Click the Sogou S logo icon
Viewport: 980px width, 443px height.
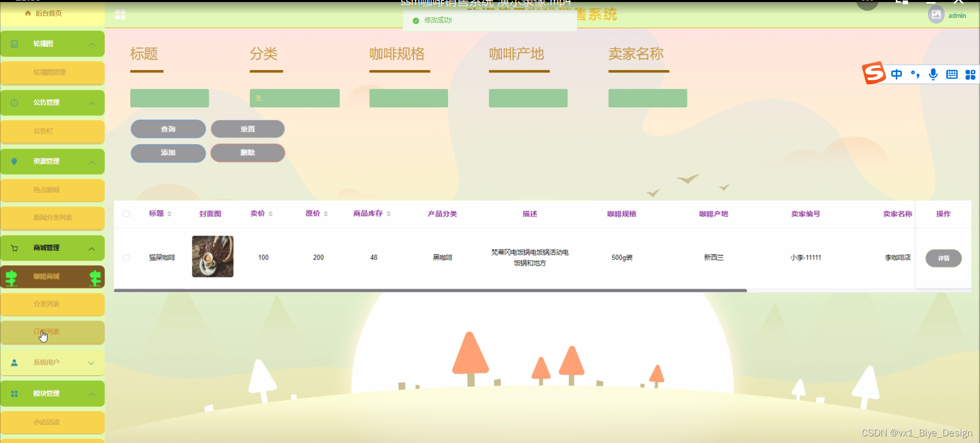click(874, 73)
